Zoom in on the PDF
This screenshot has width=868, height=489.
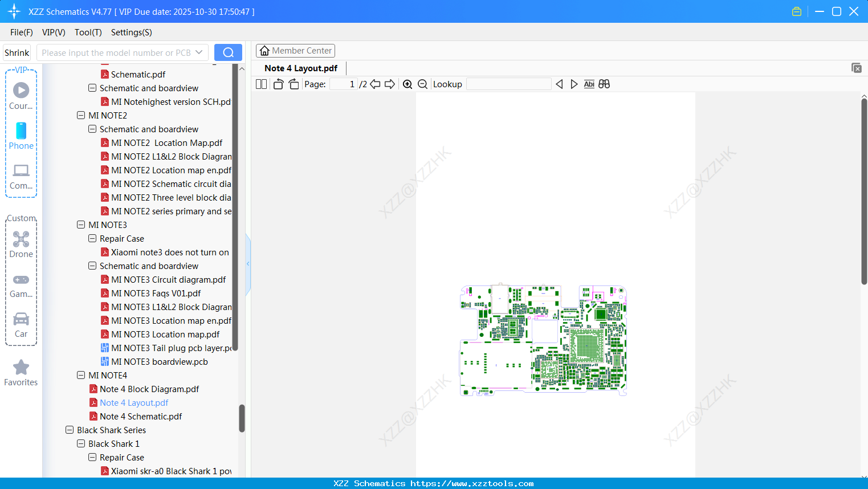click(x=407, y=84)
